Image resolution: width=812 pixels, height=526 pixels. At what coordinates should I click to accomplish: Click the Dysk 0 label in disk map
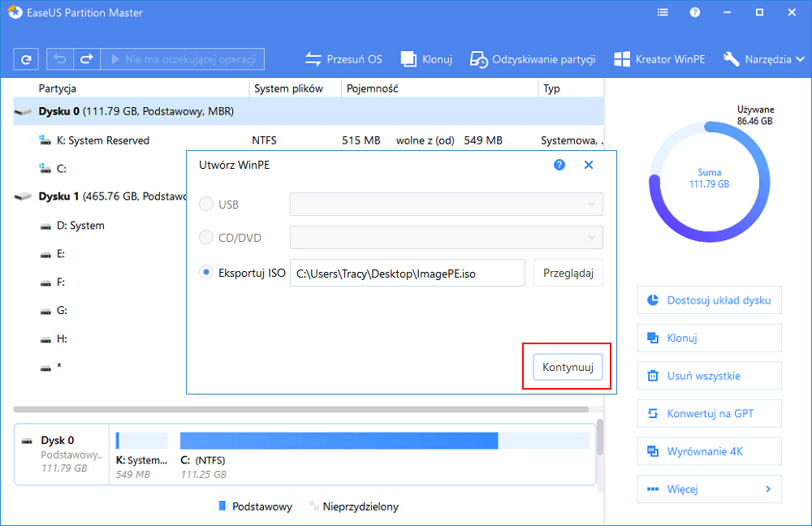pyautogui.click(x=58, y=440)
